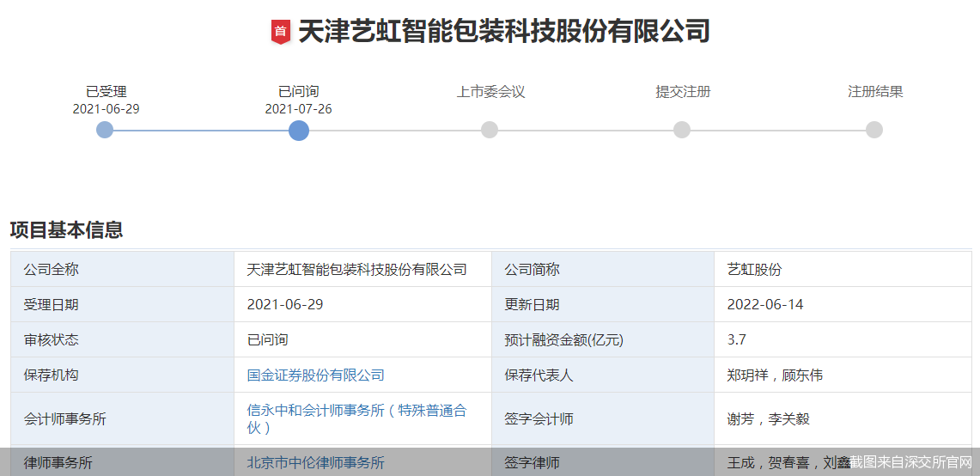Image resolution: width=980 pixels, height=476 pixels.
Task: Open the 信永中和会计师事务所 accounting firm link
Action: tap(356, 418)
